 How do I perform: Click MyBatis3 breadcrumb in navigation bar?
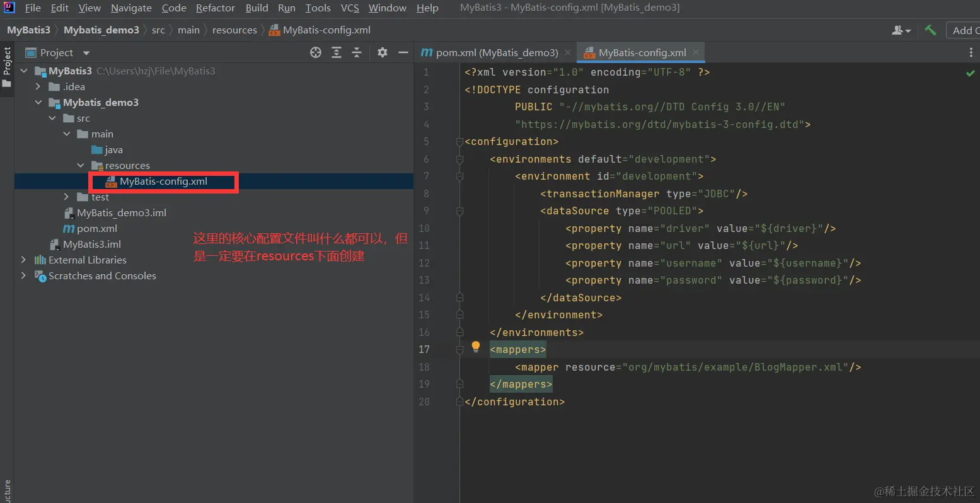coord(28,30)
